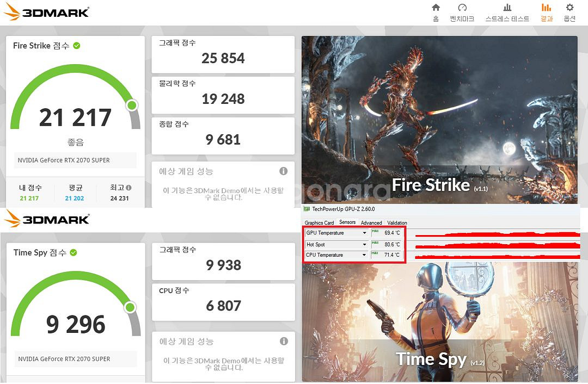Open the Stress Test chart icon
588x384 pixels.
point(507,8)
